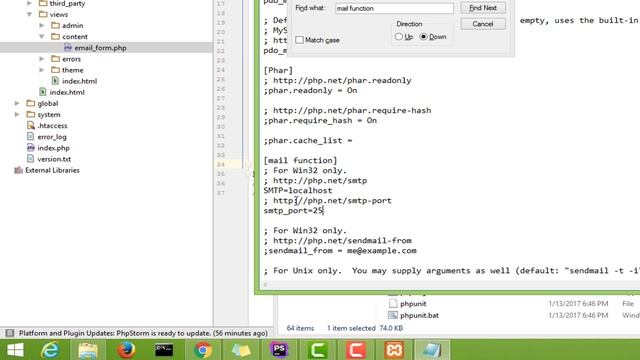The height and width of the screenshot is (360, 640).
Task: Click the Find Next button
Action: [483, 8]
